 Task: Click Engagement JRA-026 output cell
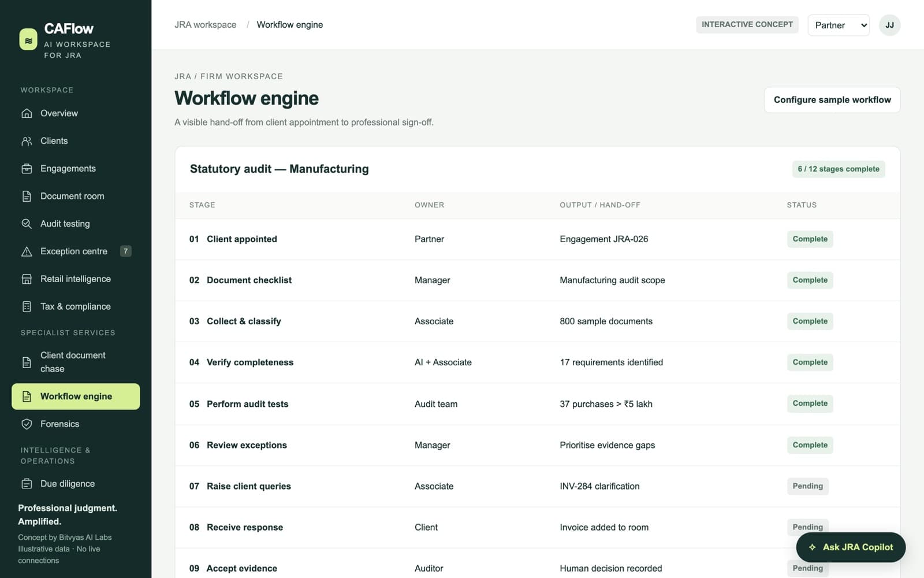coord(604,239)
